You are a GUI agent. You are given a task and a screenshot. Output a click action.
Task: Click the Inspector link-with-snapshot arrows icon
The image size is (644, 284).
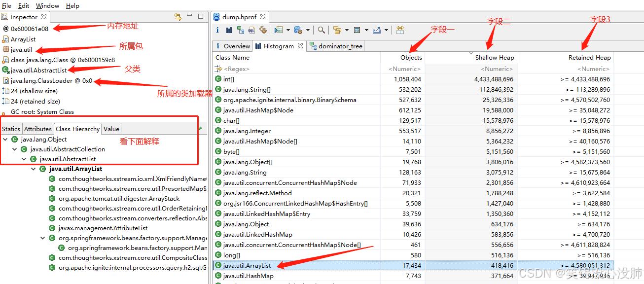(179, 17)
